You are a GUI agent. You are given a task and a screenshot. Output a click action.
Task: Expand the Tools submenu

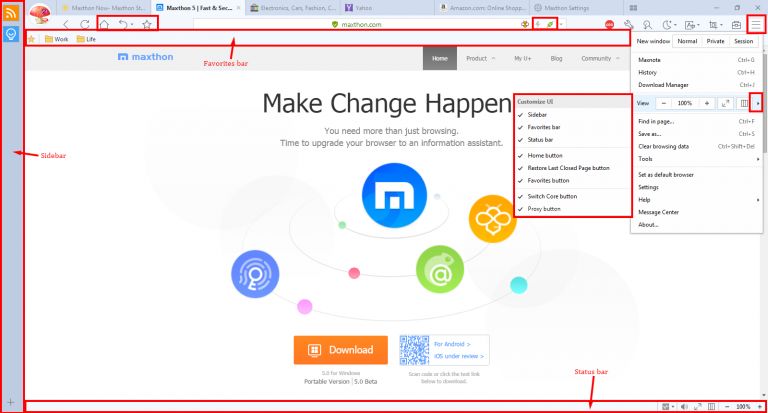pyautogui.click(x=697, y=159)
